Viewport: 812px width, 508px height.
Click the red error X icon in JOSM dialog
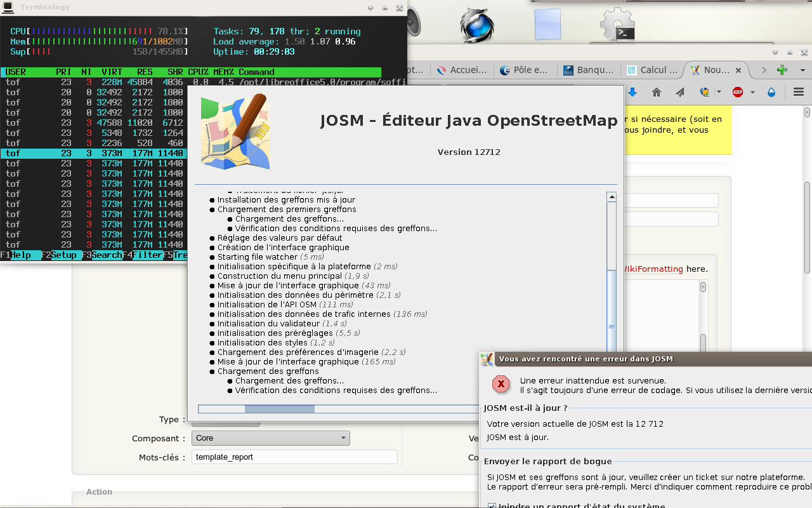pos(501,384)
